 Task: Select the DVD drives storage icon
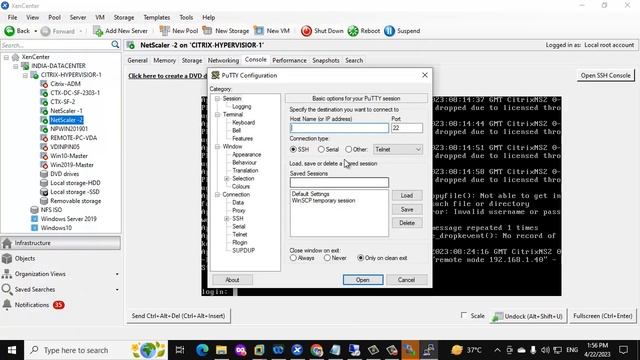44,174
